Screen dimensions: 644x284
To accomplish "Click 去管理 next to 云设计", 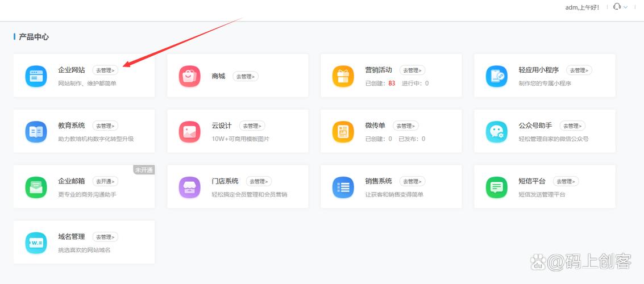I will pos(252,126).
